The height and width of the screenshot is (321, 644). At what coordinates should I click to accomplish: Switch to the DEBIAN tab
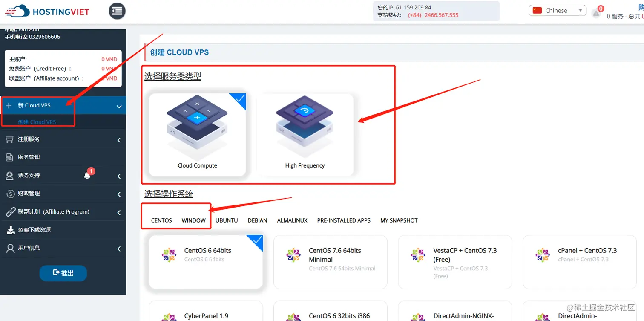258,220
